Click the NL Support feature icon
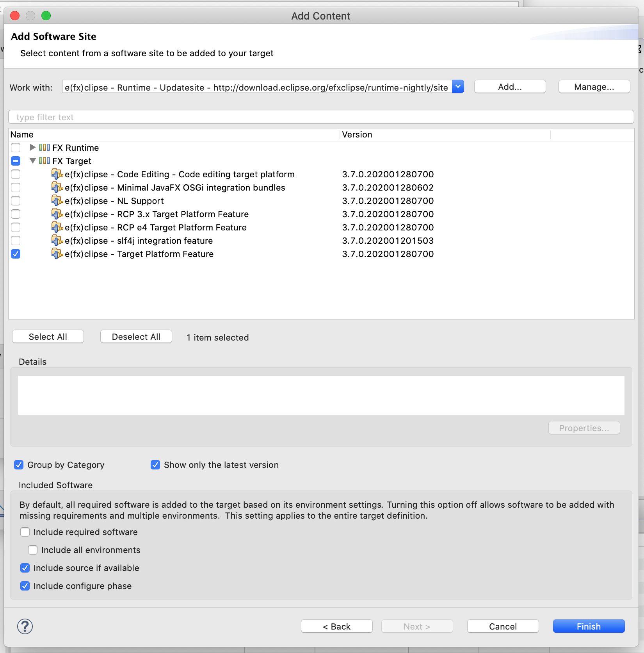Image resolution: width=644 pixels, height=653 pixels. (x=57, y=201)
